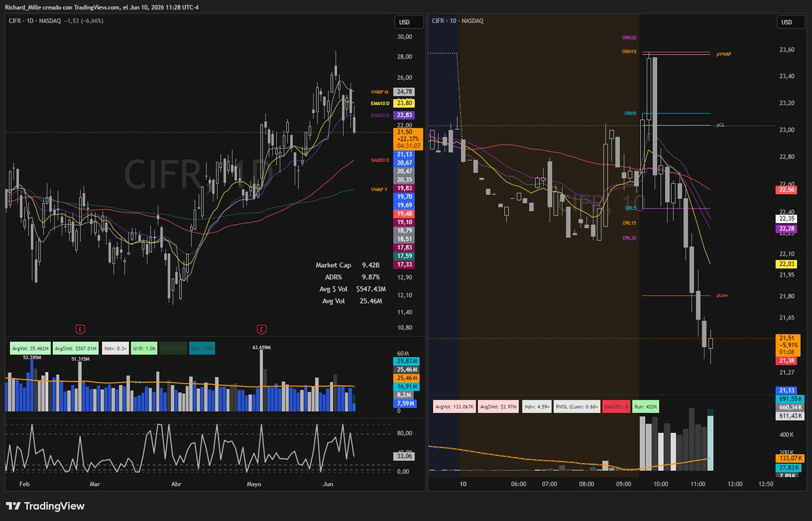Click the ADR% 9.87% value
812x521 pixels.
(371, 277)
